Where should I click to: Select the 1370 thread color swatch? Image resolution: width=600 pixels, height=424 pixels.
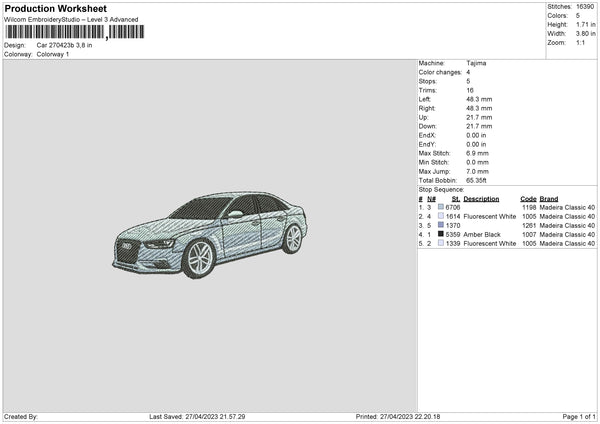point(441,225)
